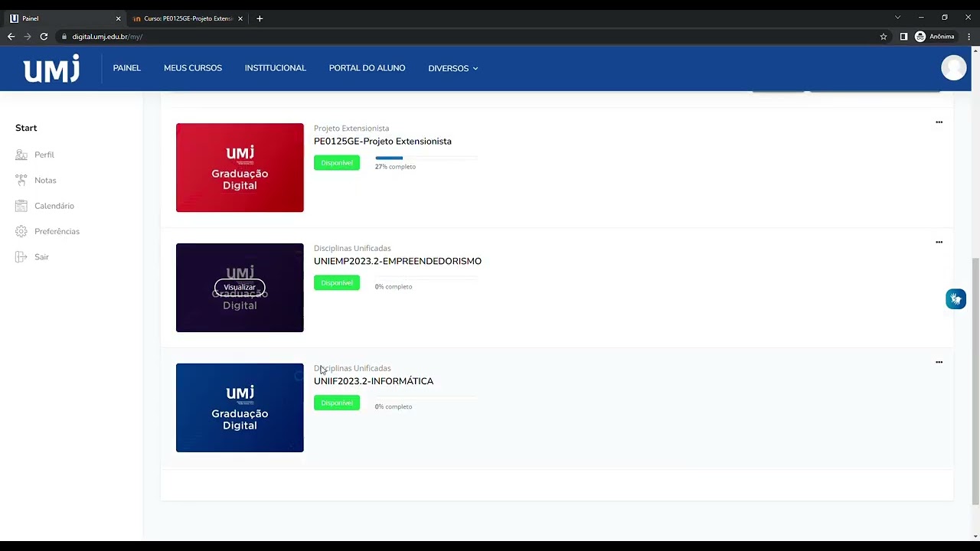Open the user avatar in header
Viewport: 980px width, 551px height.
pos(953,68)
